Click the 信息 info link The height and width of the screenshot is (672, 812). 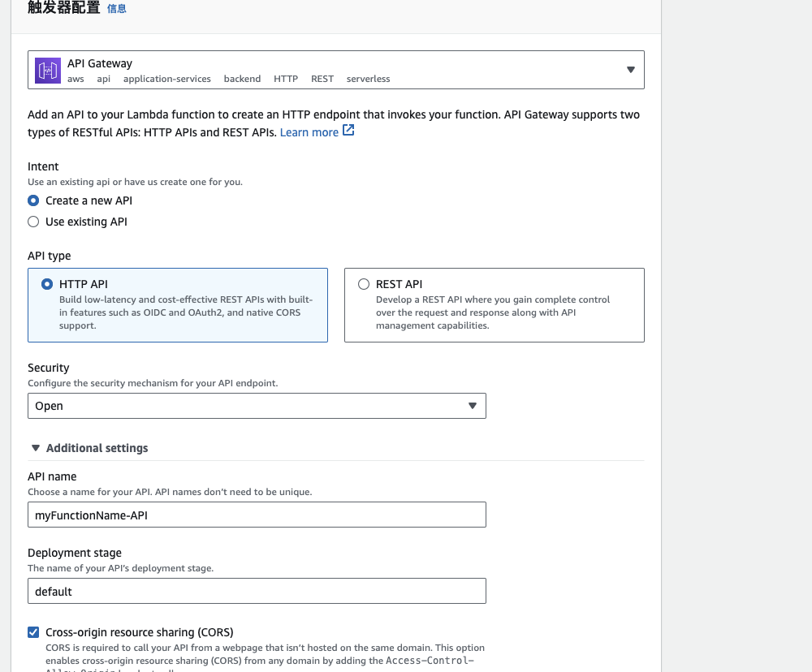pyautogui.click(x=116, y=9)
